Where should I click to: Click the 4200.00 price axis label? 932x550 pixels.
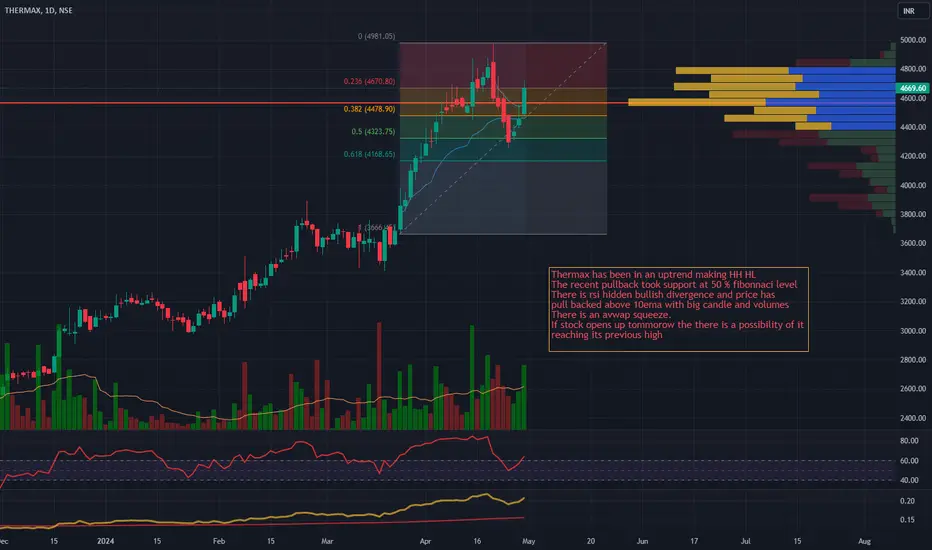(913, 156)
